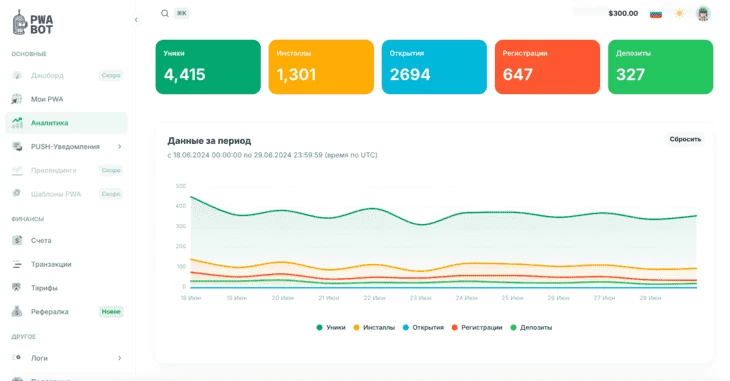Toggle the sun light-theme icon

(679, 14)
